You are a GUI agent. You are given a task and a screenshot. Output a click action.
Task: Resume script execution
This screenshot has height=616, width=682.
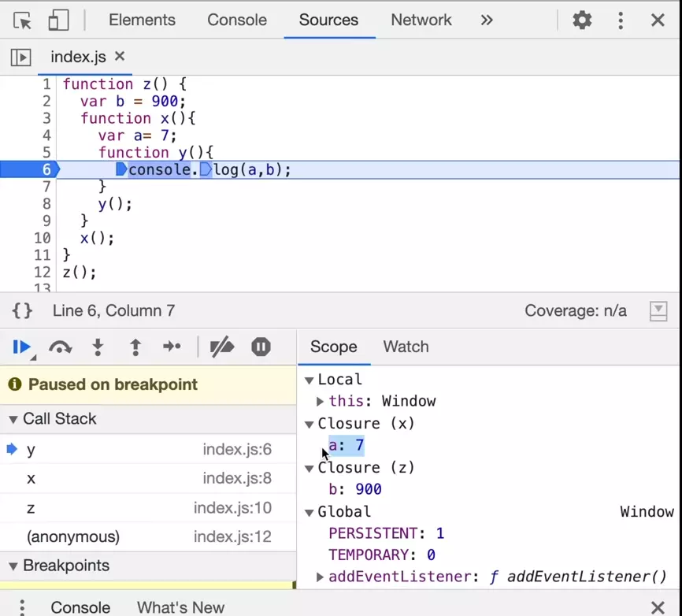click(x=22, y=347)
